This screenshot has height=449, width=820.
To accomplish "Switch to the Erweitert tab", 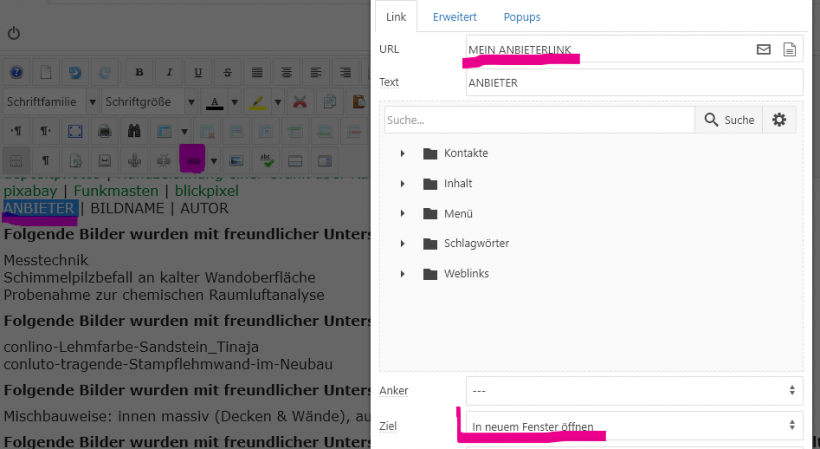I will click(454, 17).
